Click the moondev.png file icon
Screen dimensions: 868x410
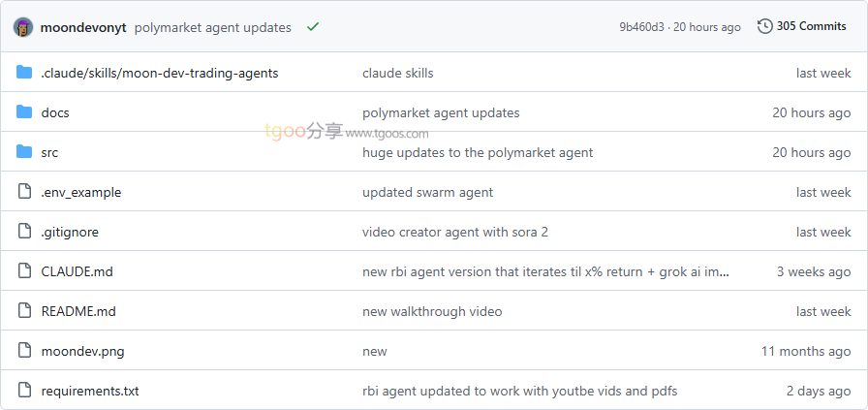[x=24, y=351]
